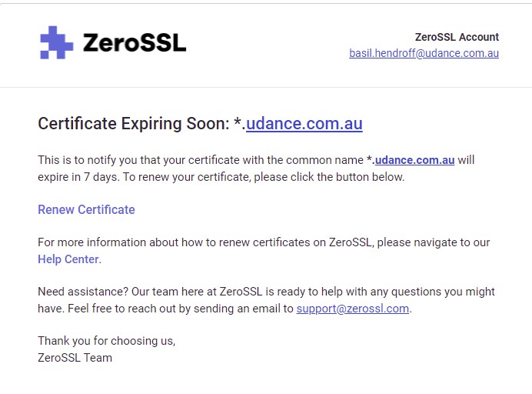
Task: Click the expire in 7 days text
Action: tap(78, 177)
